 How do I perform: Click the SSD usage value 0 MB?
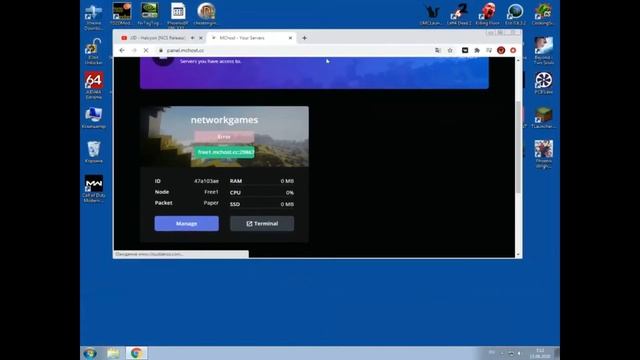pyautogui.click(x=287, y=204)
